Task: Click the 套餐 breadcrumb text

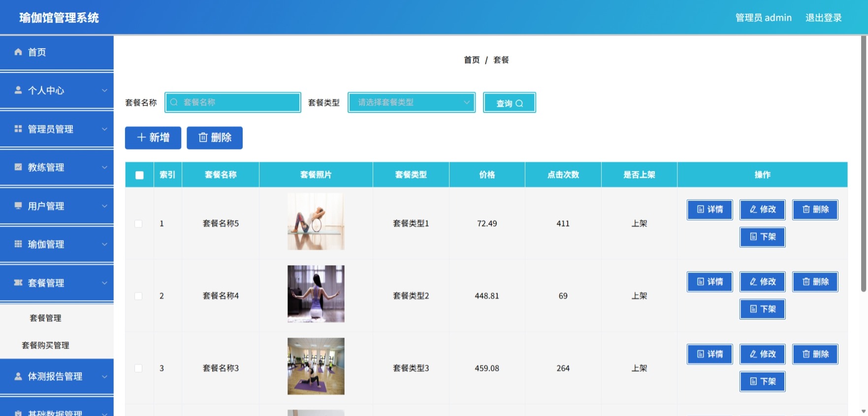Action: (501, 60)
